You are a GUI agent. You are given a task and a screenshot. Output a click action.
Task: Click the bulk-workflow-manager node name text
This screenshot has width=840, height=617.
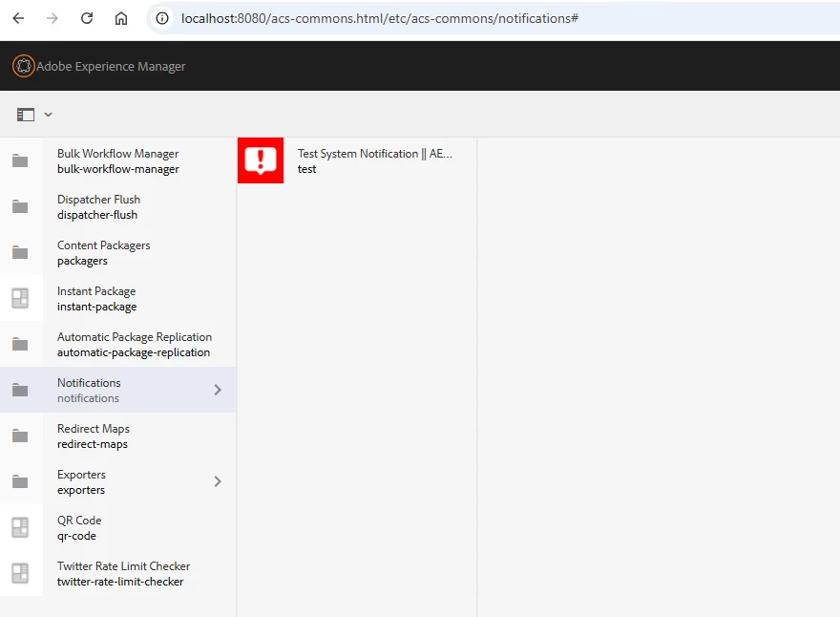118,169
